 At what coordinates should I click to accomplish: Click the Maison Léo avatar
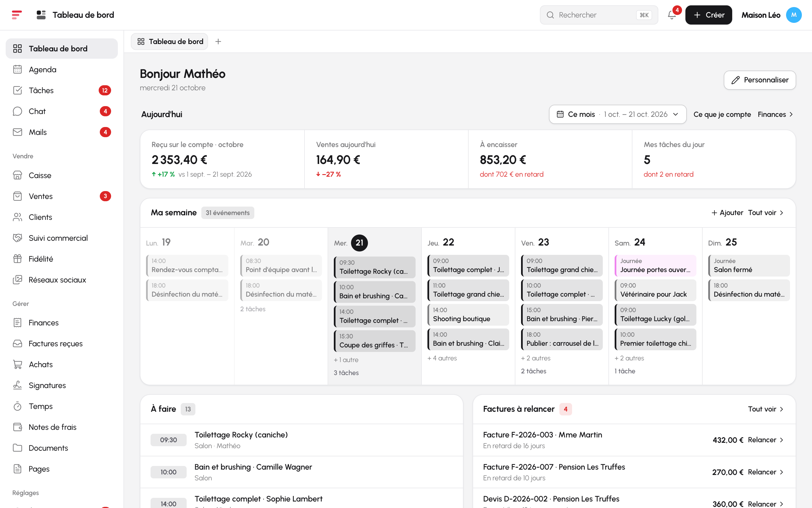(794, 15)
